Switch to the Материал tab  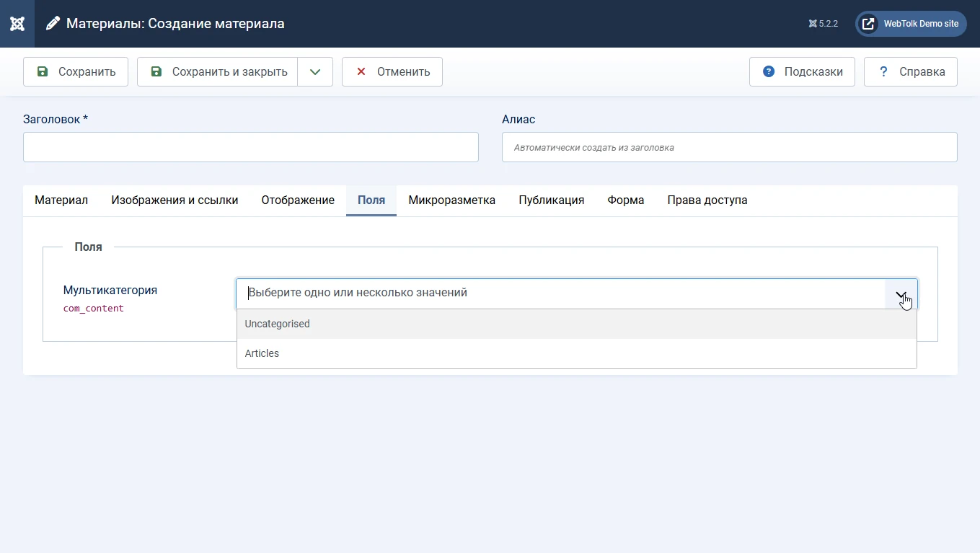tap(61, 200)
